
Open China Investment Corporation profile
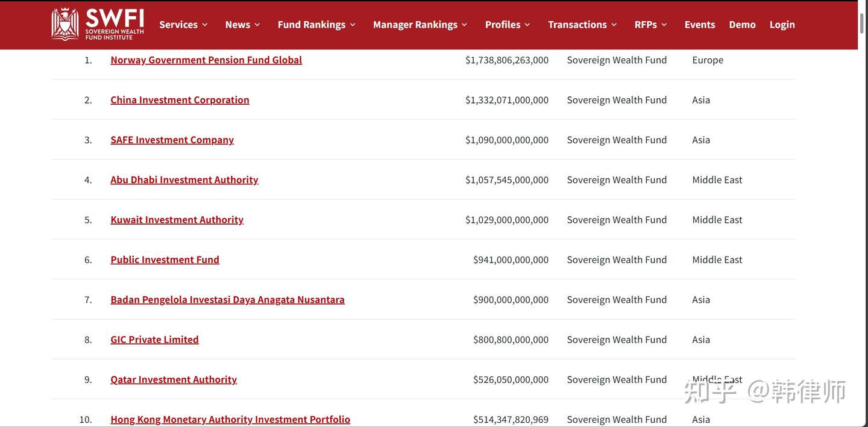(x=180, y=99)
